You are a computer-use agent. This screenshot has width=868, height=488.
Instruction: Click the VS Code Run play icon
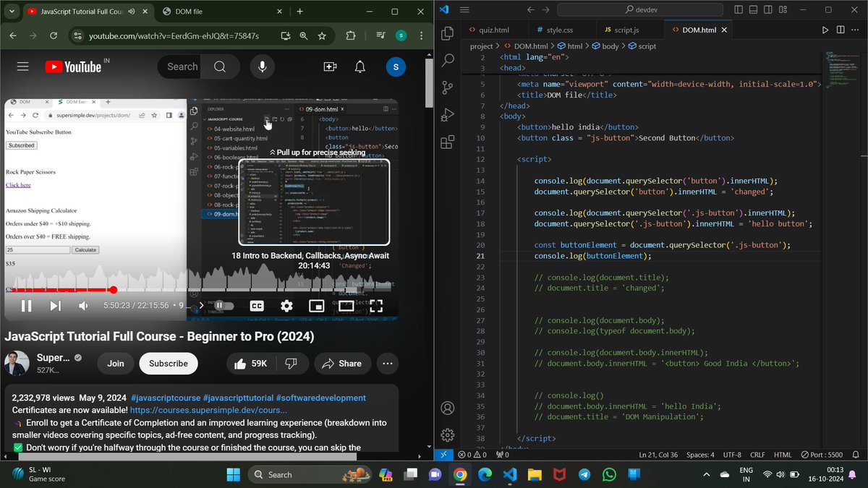pyautogui.click(x=825, y=30)
